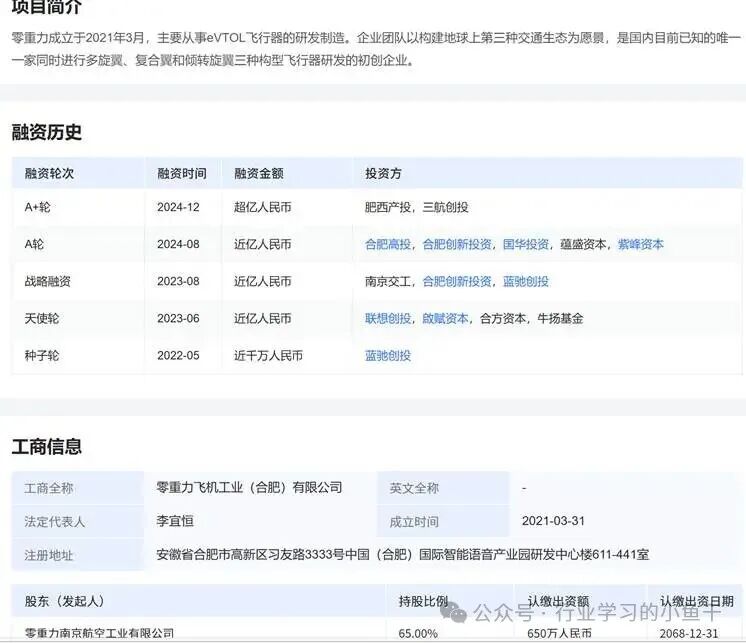Select company name 零重力飞机工业（合肥）有限公司

(249, 488)
